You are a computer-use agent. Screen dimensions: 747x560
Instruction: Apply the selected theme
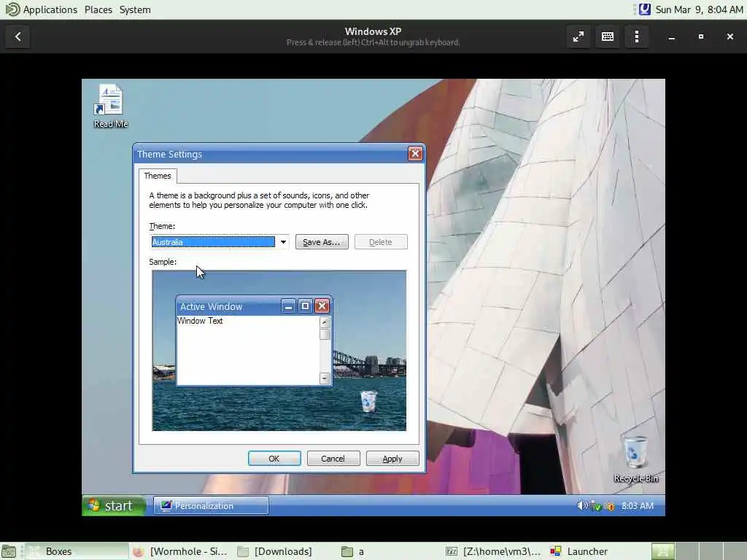point(392,459)
